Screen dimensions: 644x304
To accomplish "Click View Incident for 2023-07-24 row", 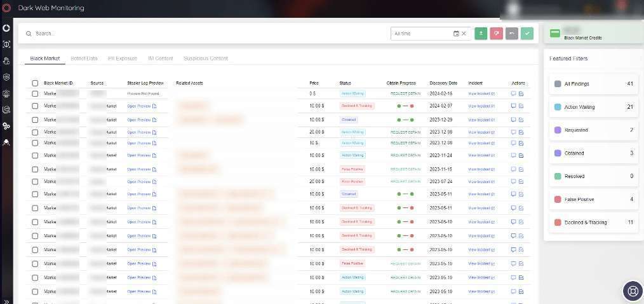I will (x=481, y=181).
